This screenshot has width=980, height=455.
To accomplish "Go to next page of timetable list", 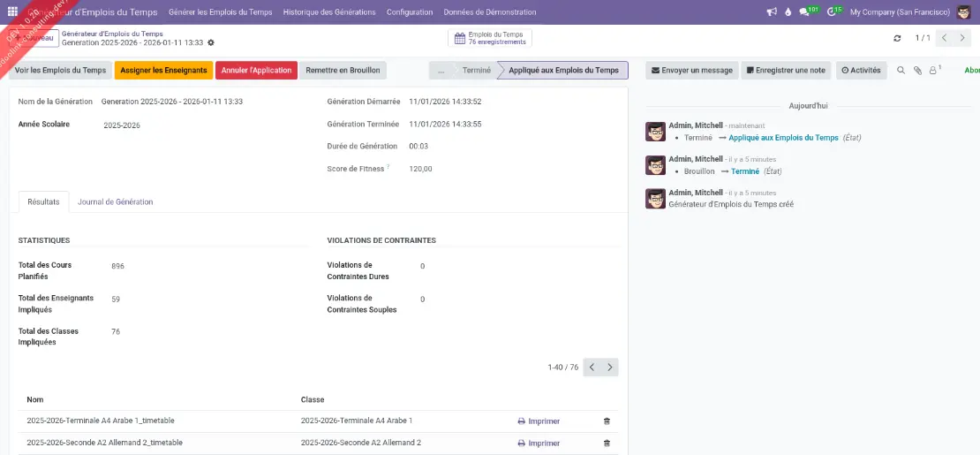I will (610, 367).
